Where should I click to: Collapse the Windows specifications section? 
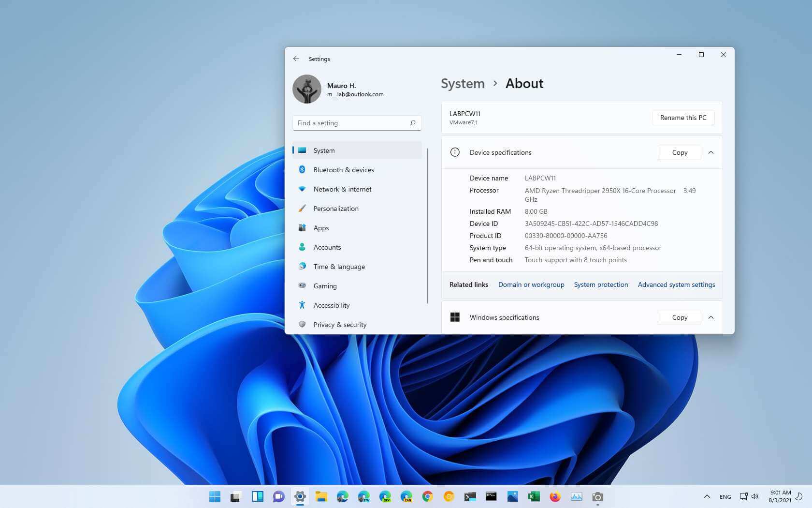coord(710,317)
